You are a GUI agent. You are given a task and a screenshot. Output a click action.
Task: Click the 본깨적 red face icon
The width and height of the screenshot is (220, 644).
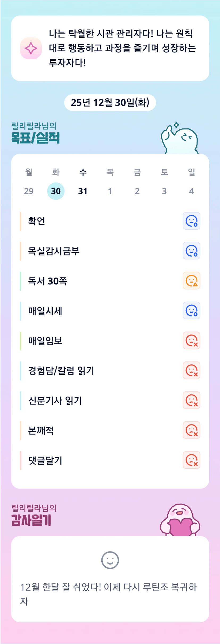tap(191, 430)
